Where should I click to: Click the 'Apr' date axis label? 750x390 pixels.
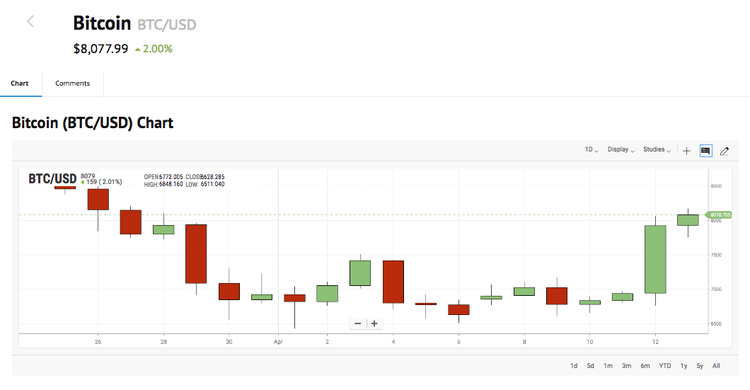pyautogui.click(x=278, y=342)
